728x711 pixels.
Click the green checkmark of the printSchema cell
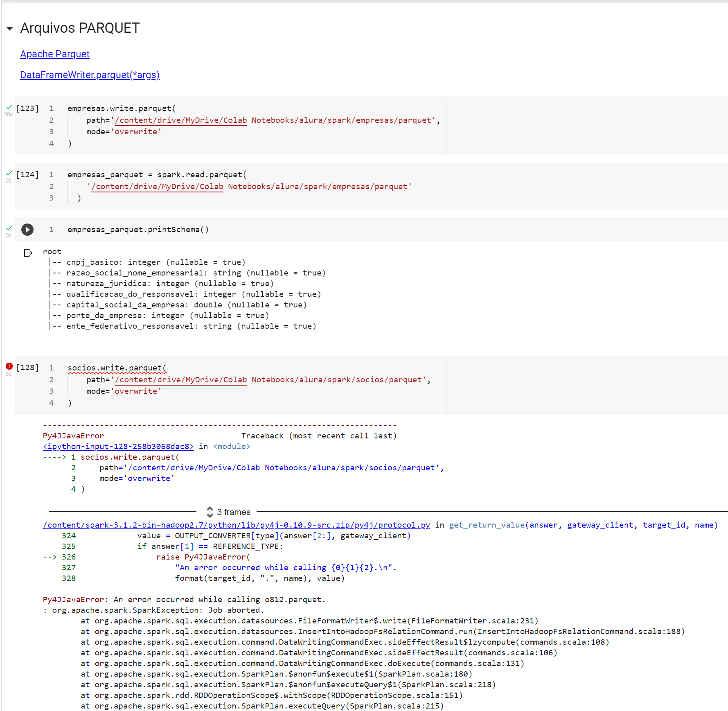point(9,228)
